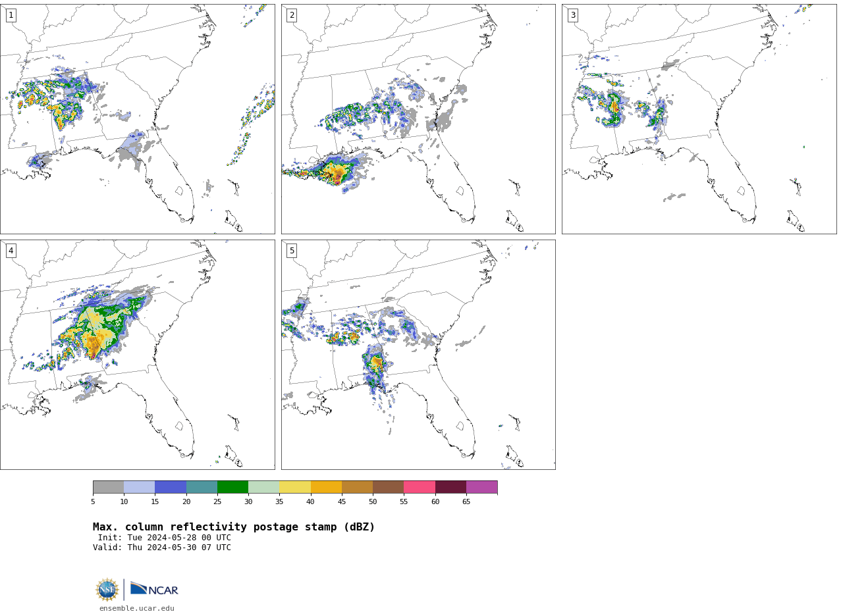
Task: Click the dark green 25-30 dBZ swatch
Action: (232, 487)
